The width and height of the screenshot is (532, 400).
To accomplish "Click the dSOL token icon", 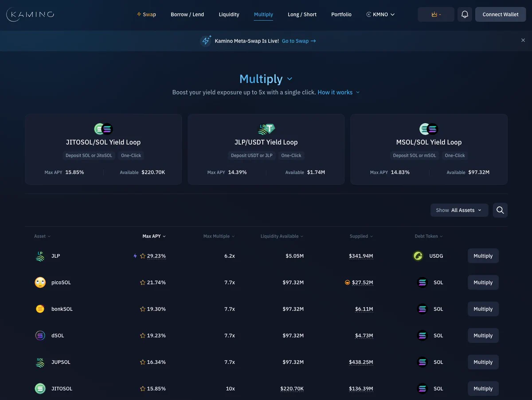I will tap(40, 336).
